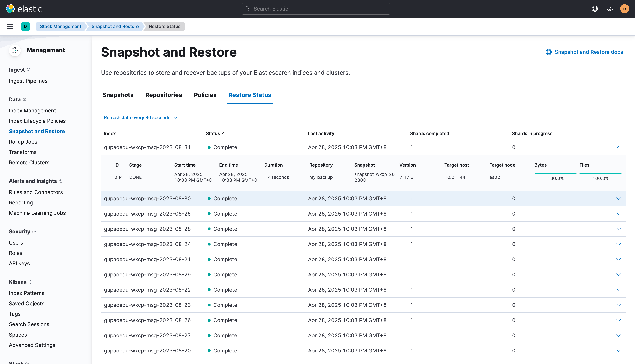Viewport: 635px width, 364px height.
Task: Go to Stack Management breadcrumb
Action: click(61, 27)
